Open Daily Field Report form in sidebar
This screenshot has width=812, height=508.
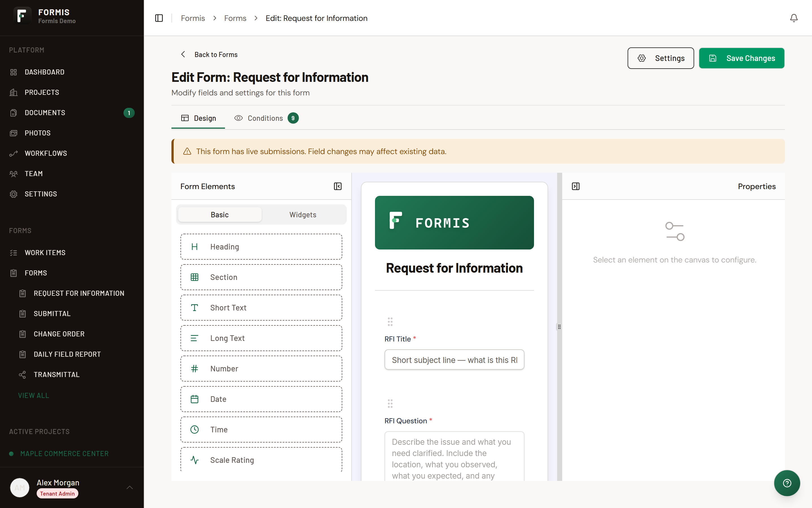coord(76,354)
